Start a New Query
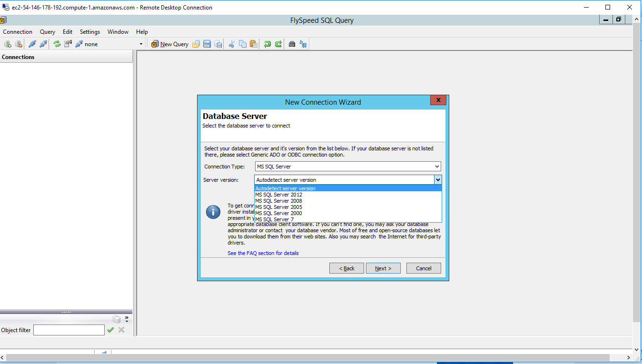This screenshot has width=642, height=364. pyautogui.click(x=169, y=43)
